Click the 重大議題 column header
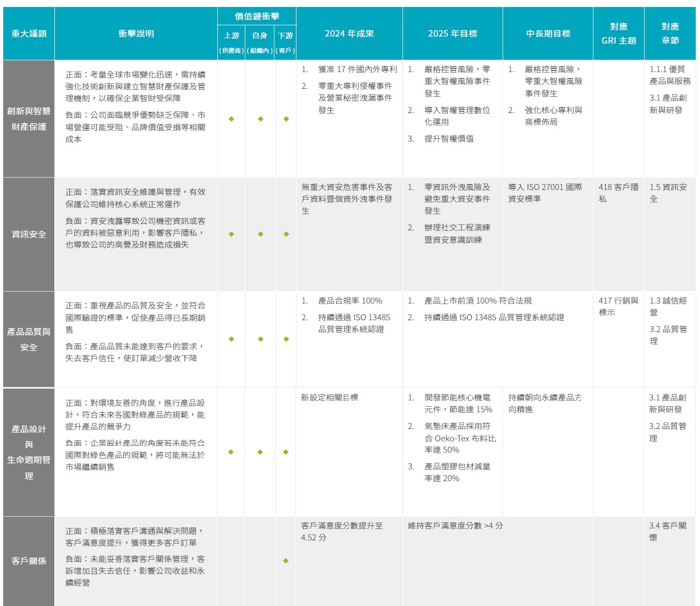Image resolution: width=700 pixels, height=606 pixels. pos(29,33)
